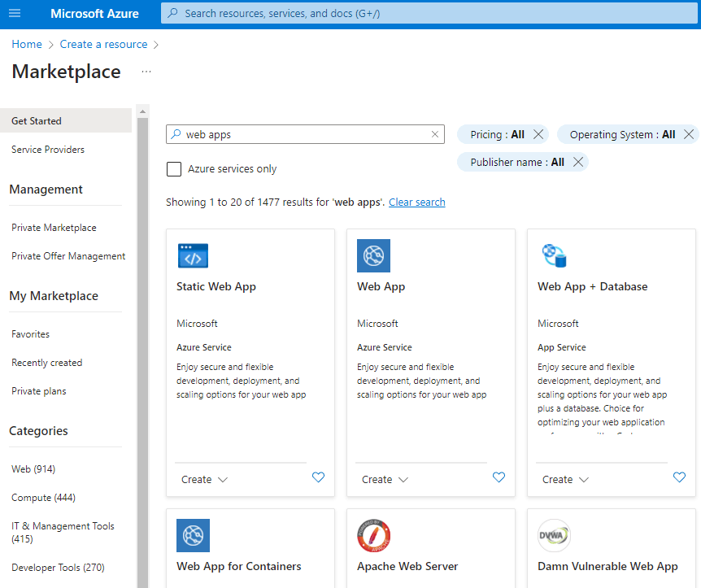The image size is (701, 588).
Task: Select the Web (914) category
Action: pos(33,469)
